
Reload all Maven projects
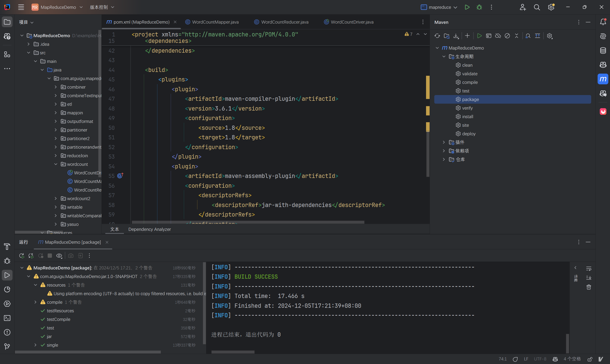pos(437,36)
